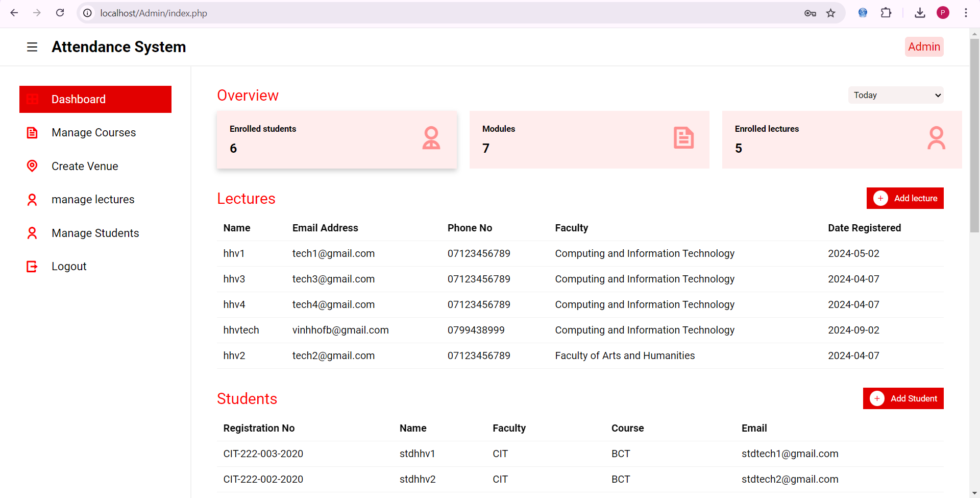Toggle the hamburger sidebar menu
The height and width of the screenshot is (498, 980).
click(x=32, y=47)
